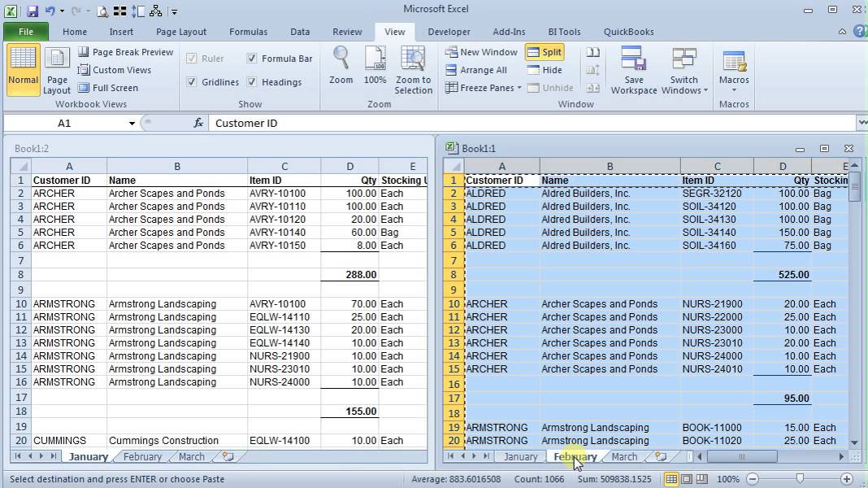
Task: Select row 10 header in Book1:2
Action: pyautogui.click(x=21, y=303)
